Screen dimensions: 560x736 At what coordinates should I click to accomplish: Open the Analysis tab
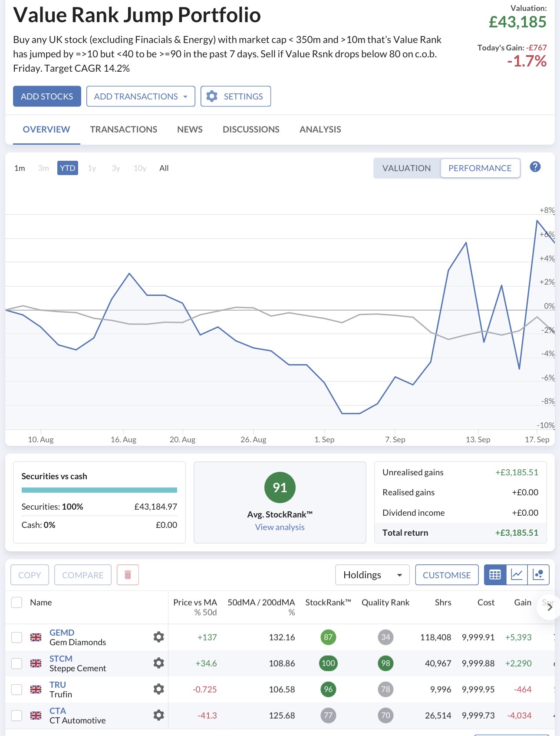click(320, 129)
